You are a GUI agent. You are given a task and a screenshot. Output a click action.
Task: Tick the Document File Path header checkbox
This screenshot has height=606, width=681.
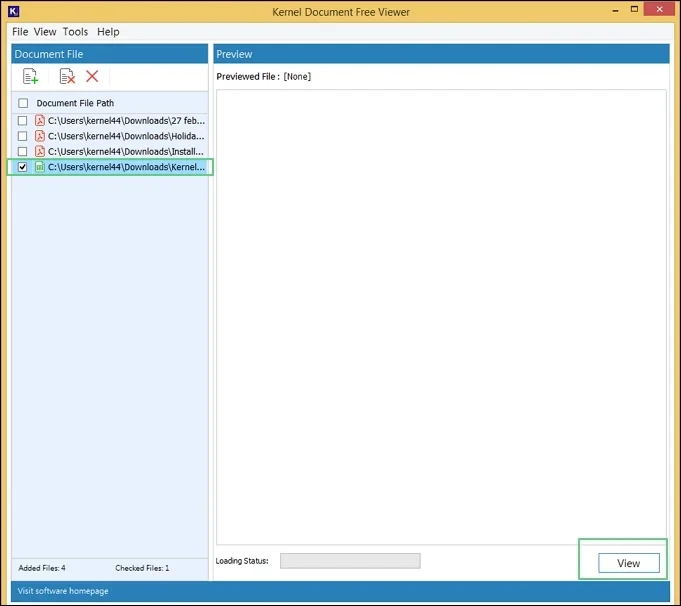click(x=23, y=103)
